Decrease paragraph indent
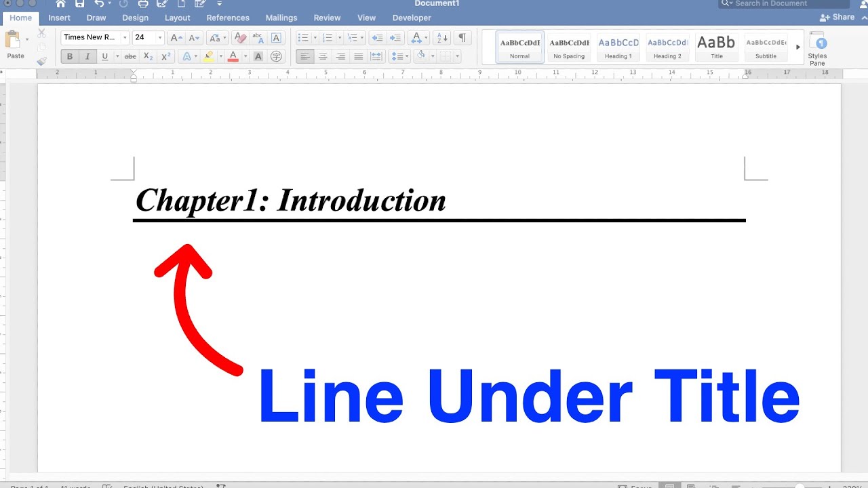Viewport: 868px width, 488px height. [x=378, y=38]
